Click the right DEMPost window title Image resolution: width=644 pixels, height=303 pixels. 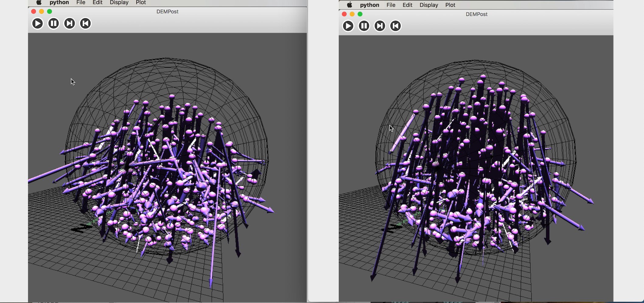477,14
